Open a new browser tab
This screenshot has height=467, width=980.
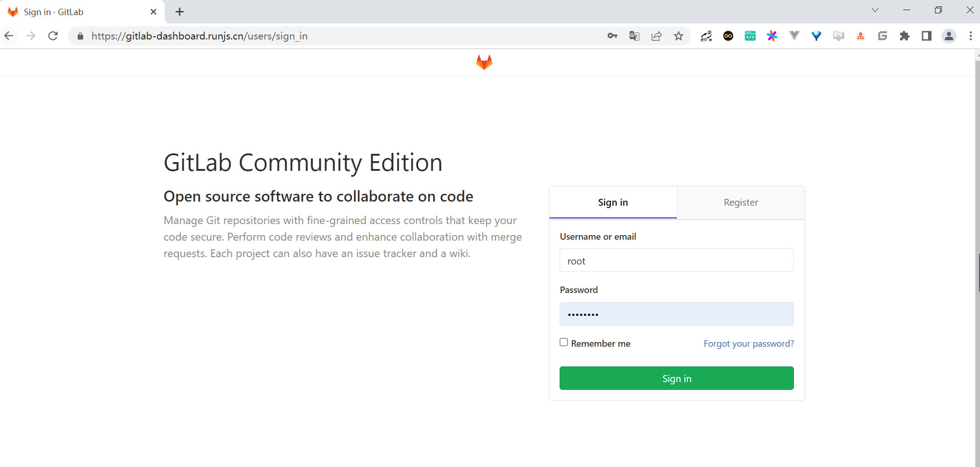tap(180, 12)
